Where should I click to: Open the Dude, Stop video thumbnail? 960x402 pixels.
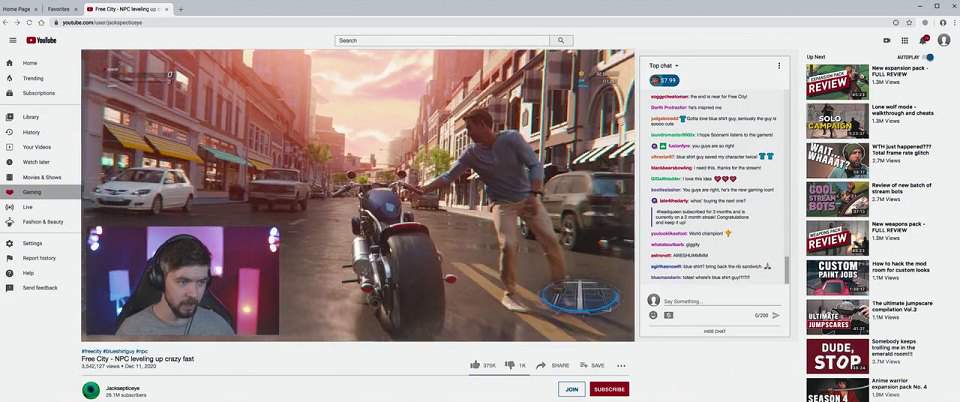[x=837, y=355]
